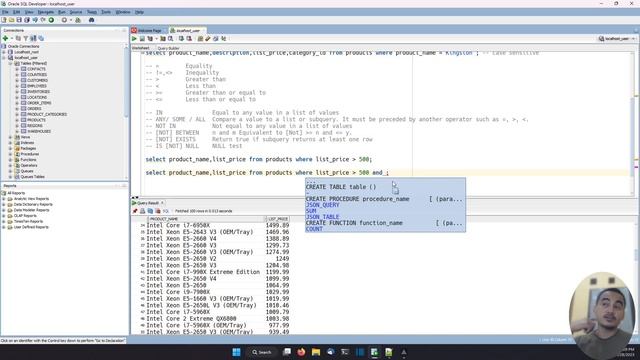Click the PRODUCT_NAME column header

pos(207,219)
